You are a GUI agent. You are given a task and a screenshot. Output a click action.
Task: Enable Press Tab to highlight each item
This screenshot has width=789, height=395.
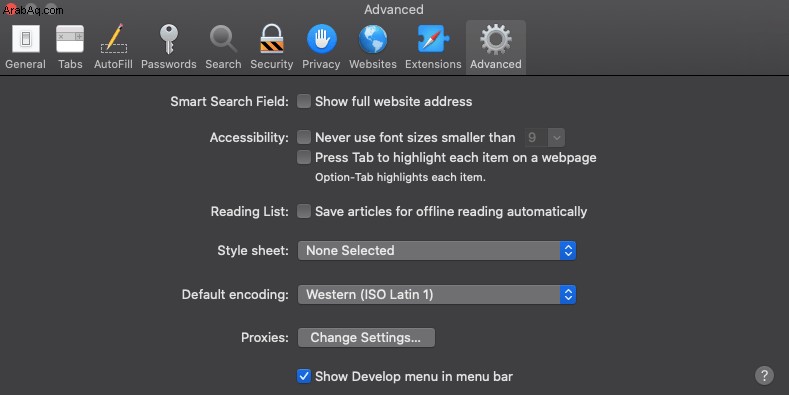click(x=303, y=157)
